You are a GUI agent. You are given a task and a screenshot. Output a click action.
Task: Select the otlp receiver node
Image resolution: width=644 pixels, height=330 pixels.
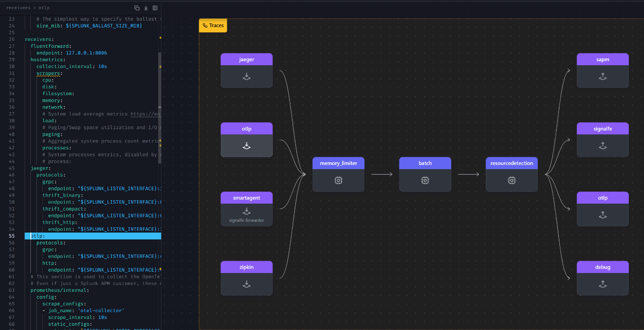(x=247, y=140)
